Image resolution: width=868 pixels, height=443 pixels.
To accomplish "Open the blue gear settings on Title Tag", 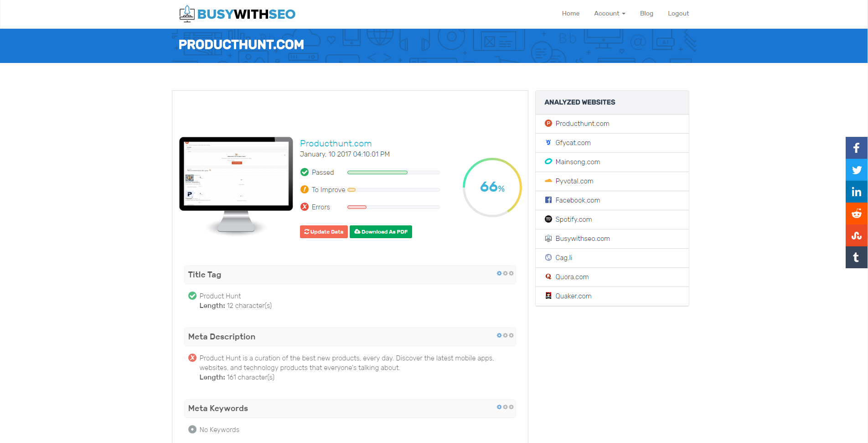I will 499,273.
